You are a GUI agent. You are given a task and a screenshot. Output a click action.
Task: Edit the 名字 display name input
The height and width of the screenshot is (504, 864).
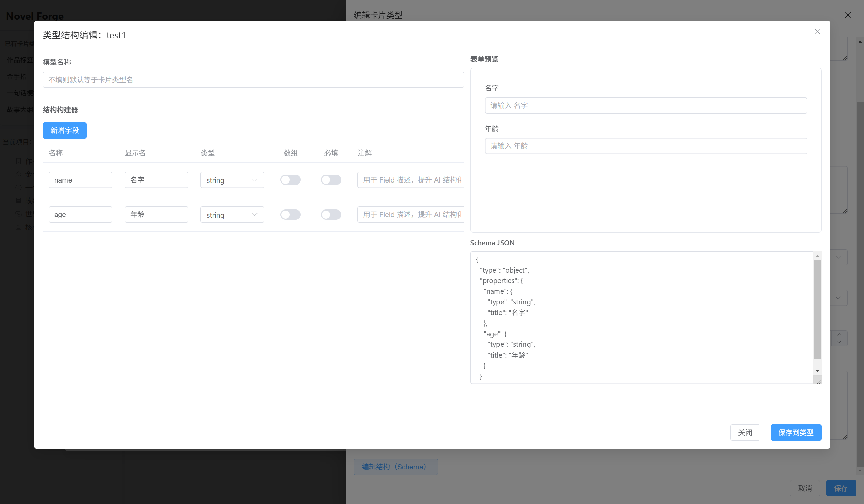(156, 180)
